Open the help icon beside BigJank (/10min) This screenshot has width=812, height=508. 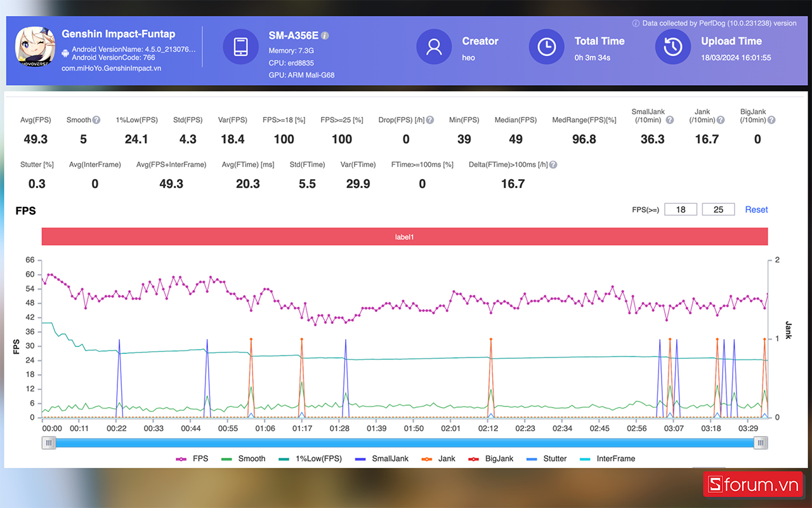[771, 120]
